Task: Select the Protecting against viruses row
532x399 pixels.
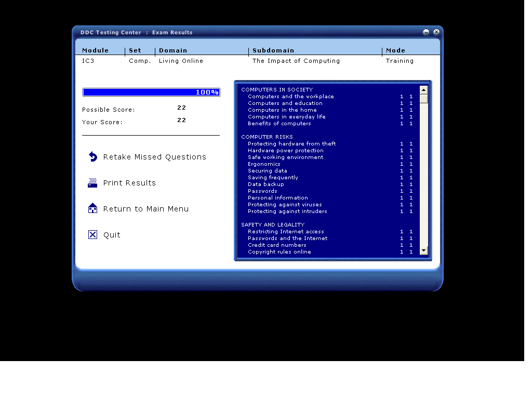Action: point(330,205)
